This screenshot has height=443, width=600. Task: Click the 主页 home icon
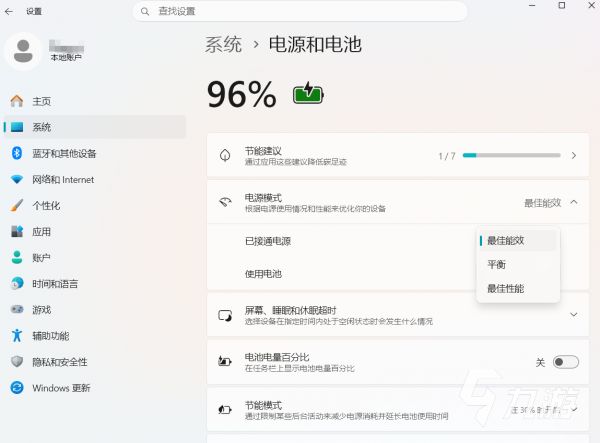tap(17, 101)
